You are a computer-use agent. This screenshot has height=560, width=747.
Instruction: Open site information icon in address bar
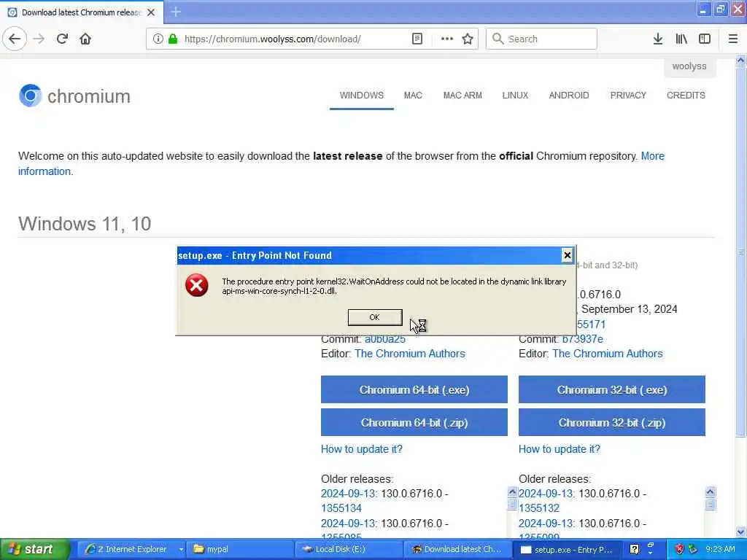click(x=158, y=39)
